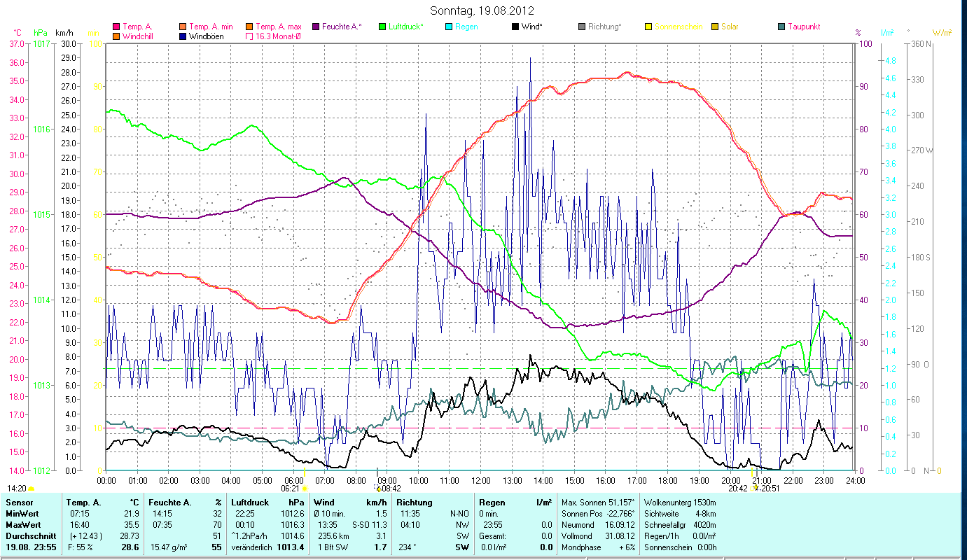The image size is (967, 560).
Task: Click the Temp. A. legend color box
Action: pos(116,27)
